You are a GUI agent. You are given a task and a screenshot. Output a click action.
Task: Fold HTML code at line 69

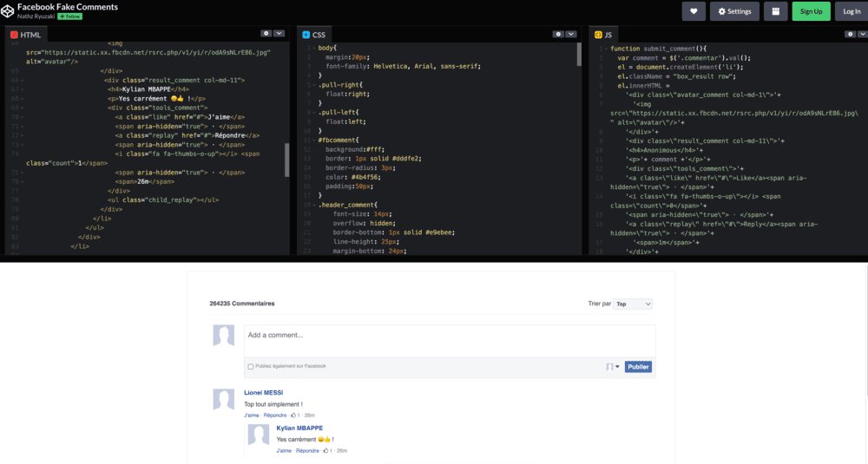[23, 108]
